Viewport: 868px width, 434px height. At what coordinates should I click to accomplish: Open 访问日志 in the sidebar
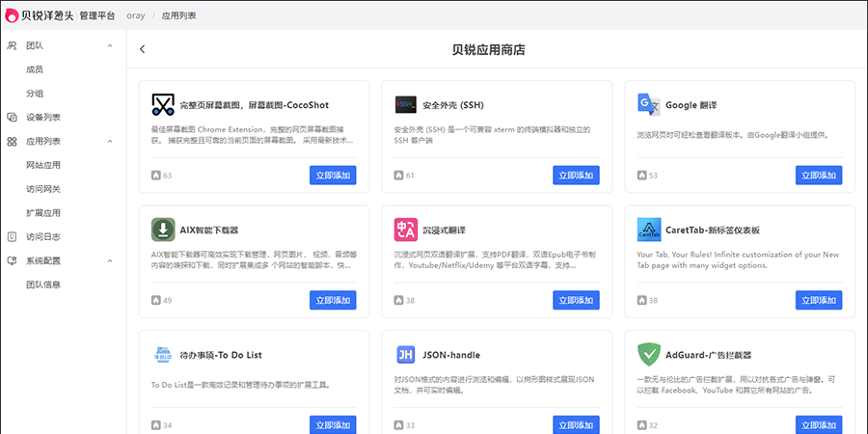[x=43, y=236]
